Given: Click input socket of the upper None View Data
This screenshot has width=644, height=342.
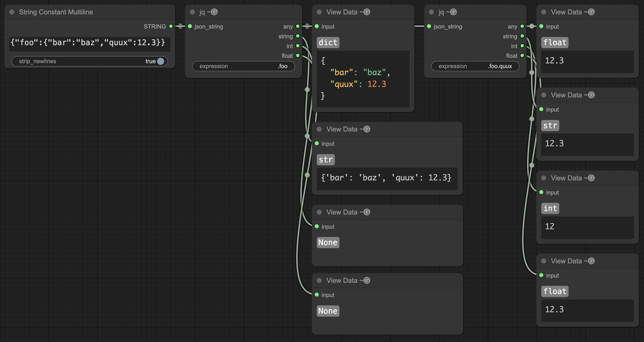Looking at the screenshot, I should click(x=317, y=226).
